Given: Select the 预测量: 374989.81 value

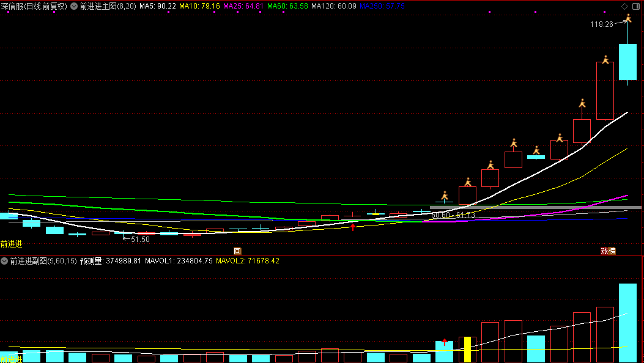Looking at the screenshot, I should pyautogui.click(x=111, y=261).
